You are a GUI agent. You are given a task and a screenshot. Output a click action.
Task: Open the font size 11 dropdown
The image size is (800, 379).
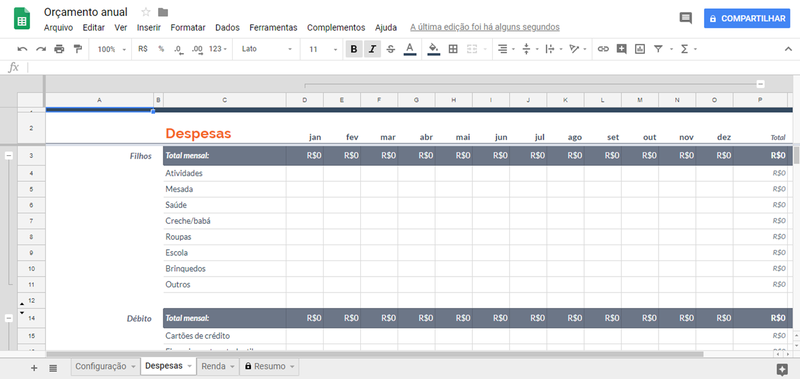pyautogui.click(x=323, y=49)
